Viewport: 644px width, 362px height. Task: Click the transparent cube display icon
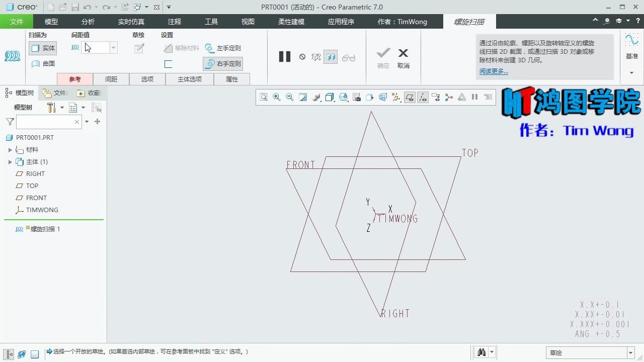click(383, 98)
